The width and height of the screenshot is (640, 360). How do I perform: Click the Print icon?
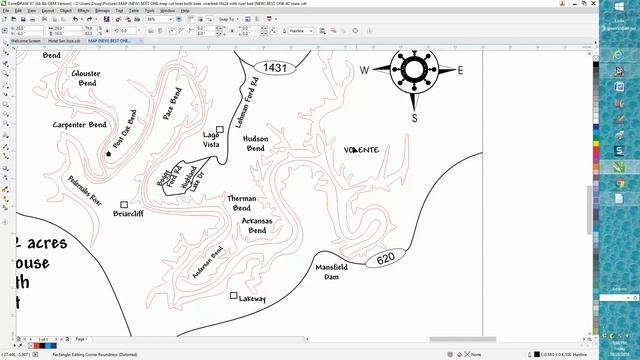click(x=33, y=19)
